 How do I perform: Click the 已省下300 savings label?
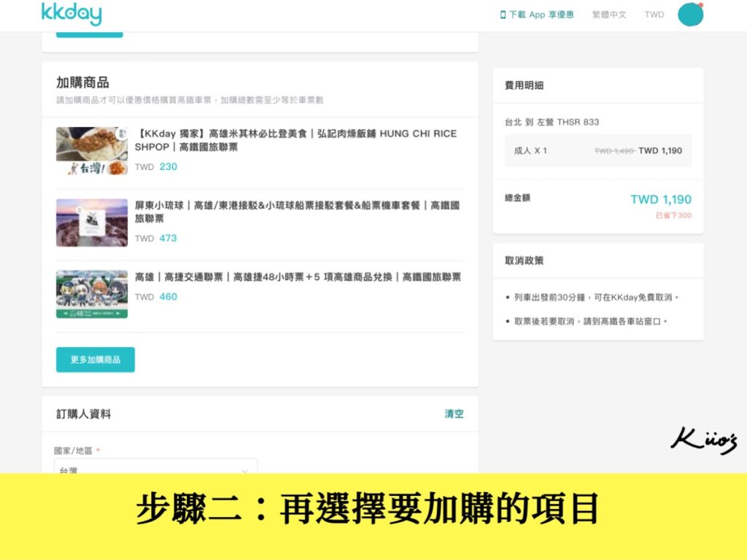tap(674, 216)
